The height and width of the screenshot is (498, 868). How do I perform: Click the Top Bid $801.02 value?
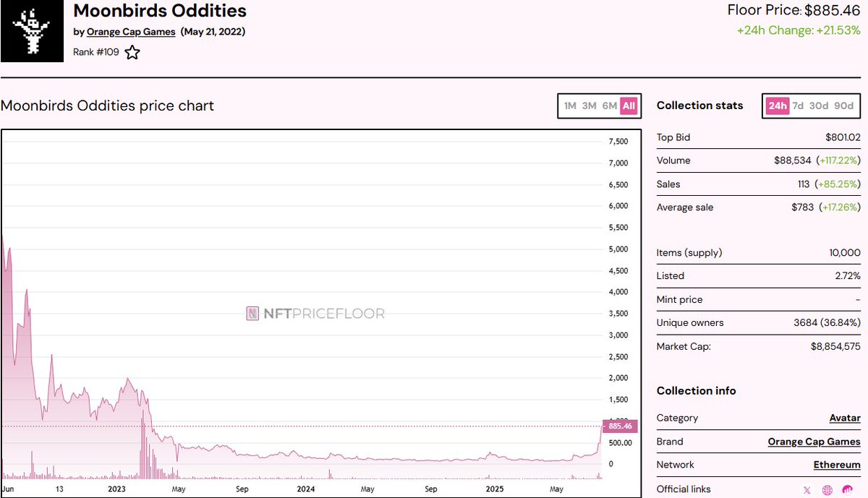[x=842, y=137]
